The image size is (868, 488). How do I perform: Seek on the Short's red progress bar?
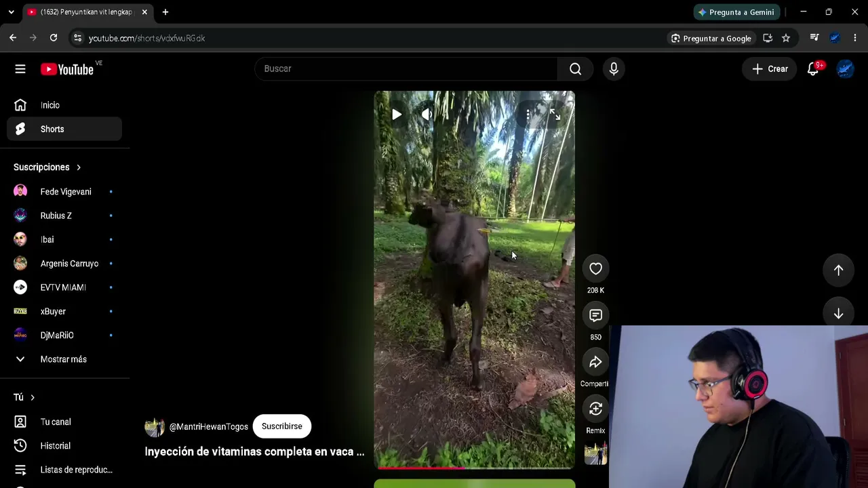coord(475,467)
